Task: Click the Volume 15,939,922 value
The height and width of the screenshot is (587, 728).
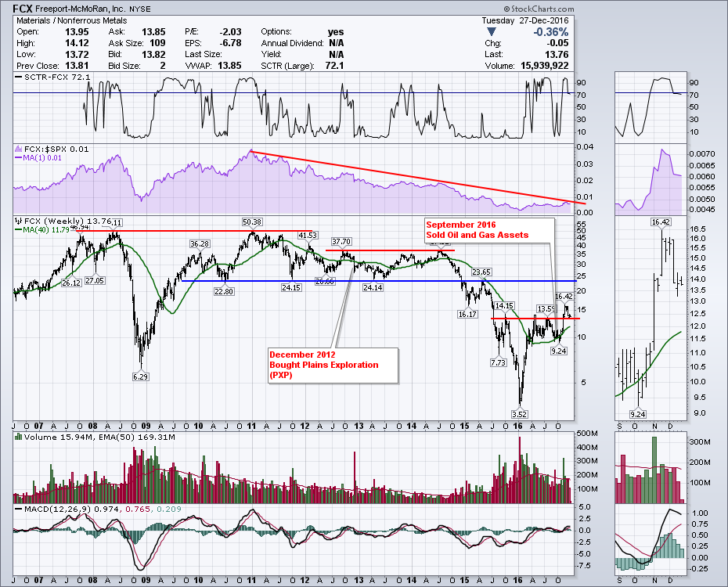Action: pyautogui.click(x=544, y=66)
